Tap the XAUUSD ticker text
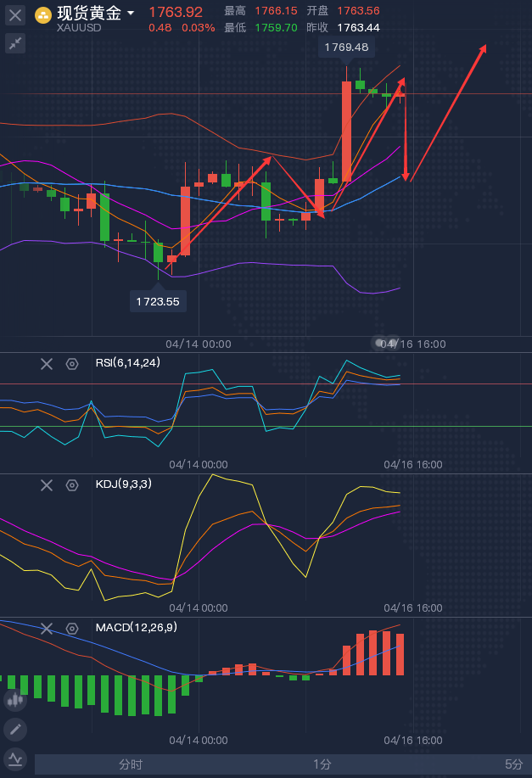Image resolution: width=532 pixels, height=778 pixels. pos(79,28)
